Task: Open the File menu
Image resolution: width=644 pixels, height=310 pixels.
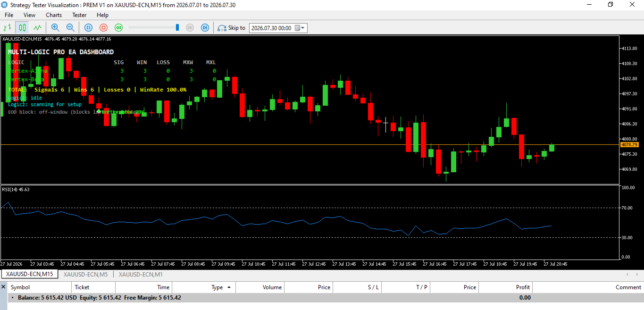Action: click(x=9, y=15)
